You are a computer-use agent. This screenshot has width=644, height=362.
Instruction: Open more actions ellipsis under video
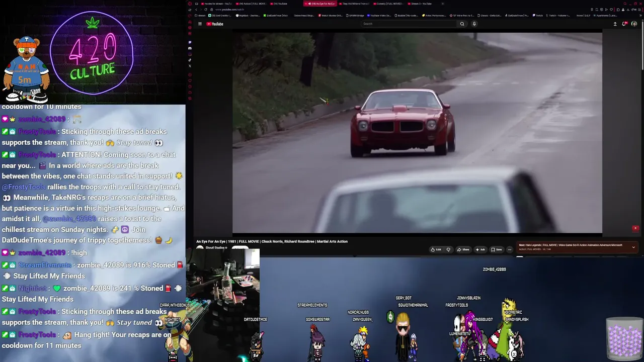pyautogui.click(x=509, y=249)
